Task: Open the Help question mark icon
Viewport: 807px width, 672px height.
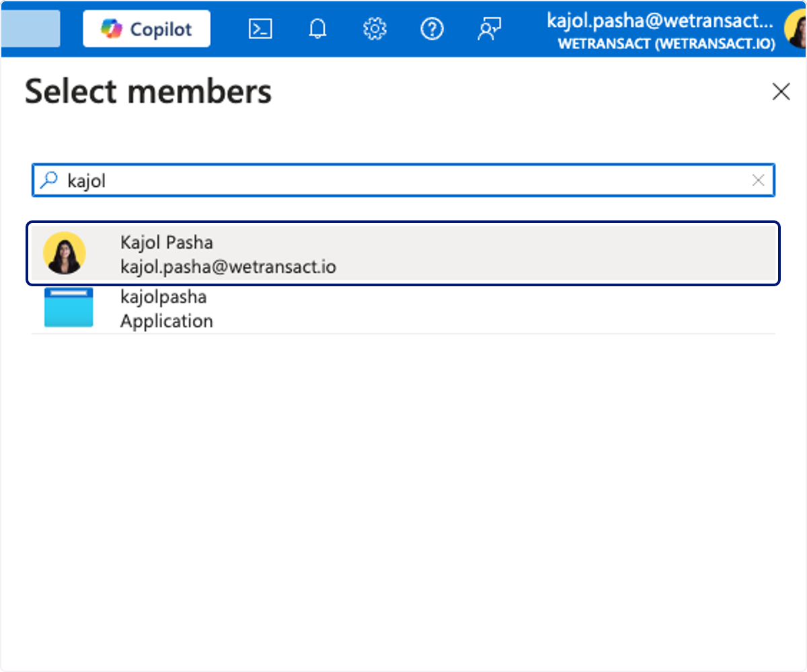Action: tap(432, 29)
